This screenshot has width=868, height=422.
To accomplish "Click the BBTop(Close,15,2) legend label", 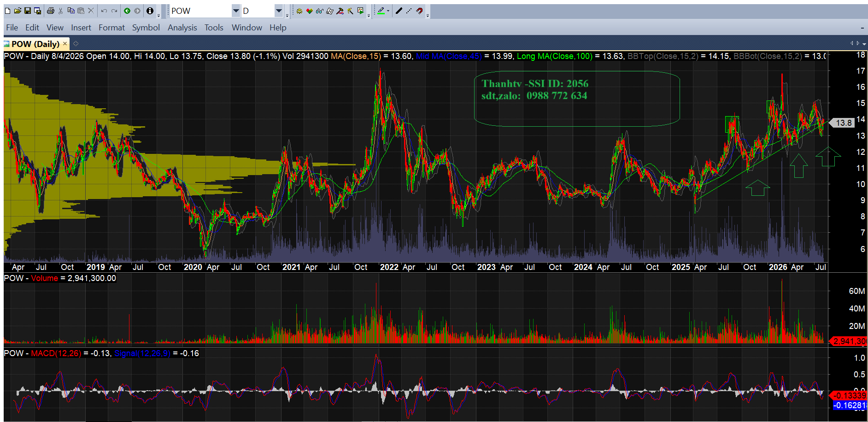I will click(663, 56).
